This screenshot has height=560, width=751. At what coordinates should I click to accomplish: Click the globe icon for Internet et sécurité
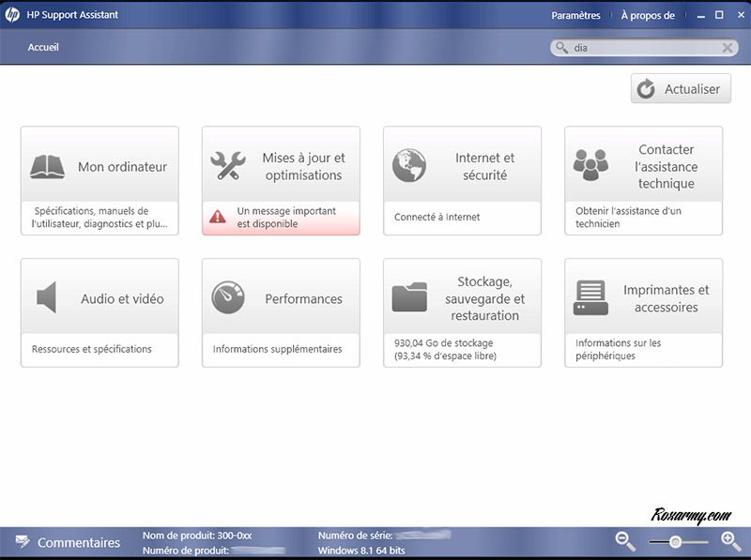(x=409, y=166)
